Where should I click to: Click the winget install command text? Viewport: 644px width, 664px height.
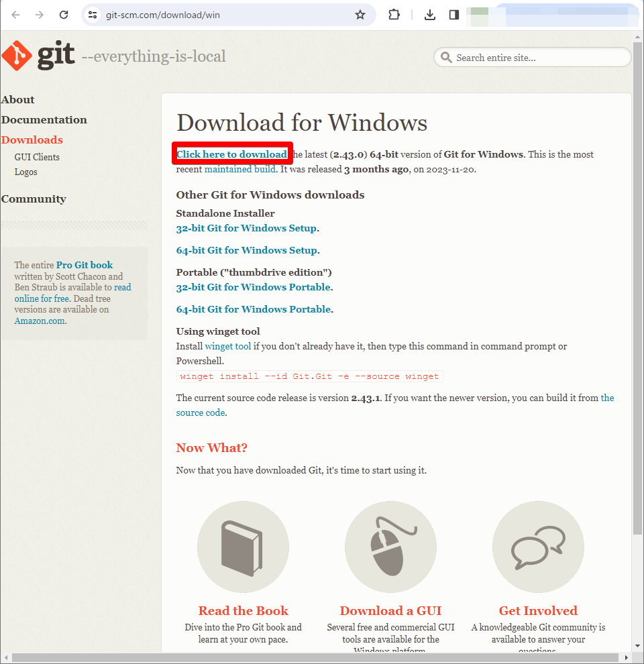click(309, 376)
